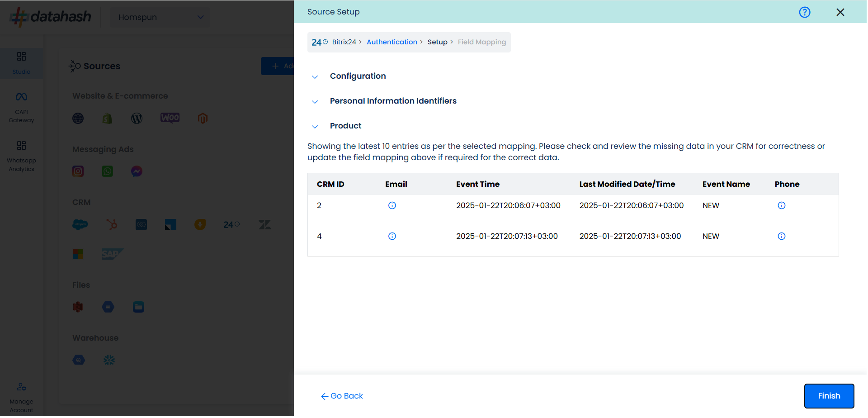Click the Go Back link
868x418 pixels.
click(x=342, y=396)
